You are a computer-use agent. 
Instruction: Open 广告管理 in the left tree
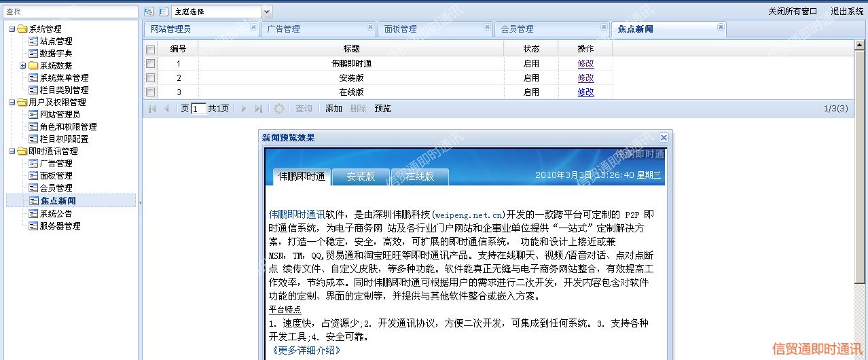pyautogui.click(x=56, y=164)
